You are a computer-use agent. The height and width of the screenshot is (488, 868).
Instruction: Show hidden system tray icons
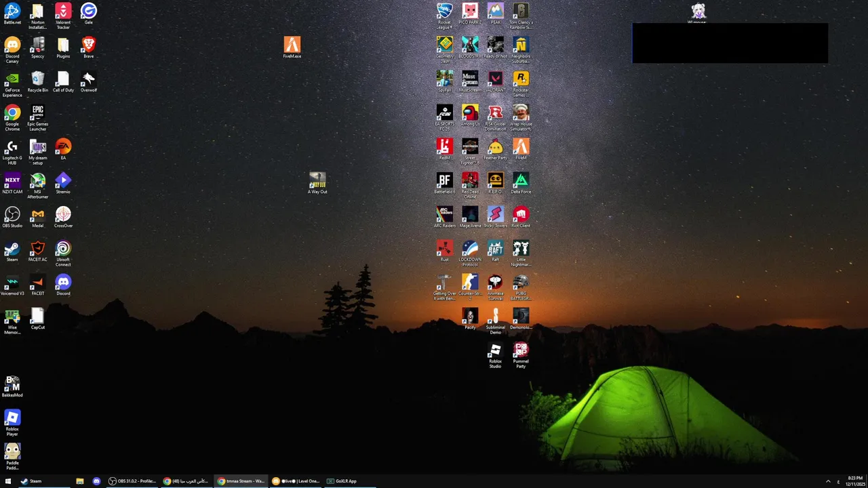click(x=828, y=481)
